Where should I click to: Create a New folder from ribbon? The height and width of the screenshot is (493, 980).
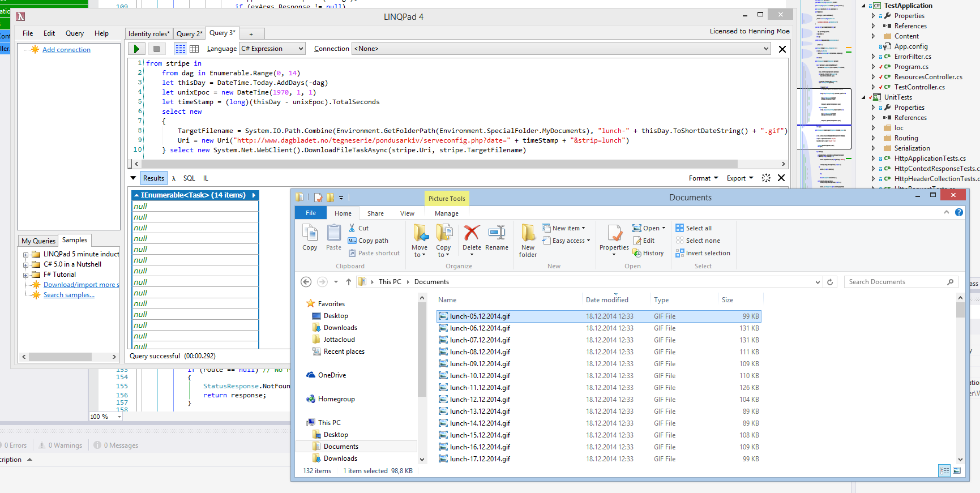[528, 241]
